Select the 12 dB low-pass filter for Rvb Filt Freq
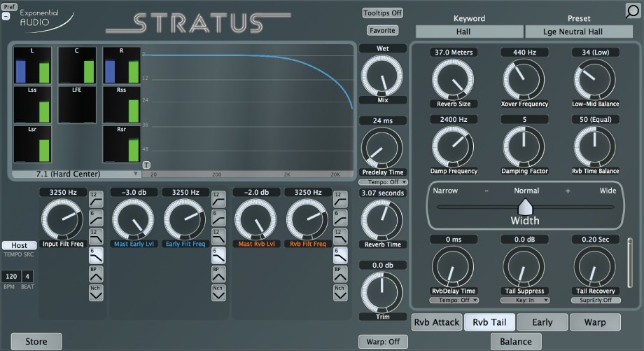644x351 pixels. point(340,237)
